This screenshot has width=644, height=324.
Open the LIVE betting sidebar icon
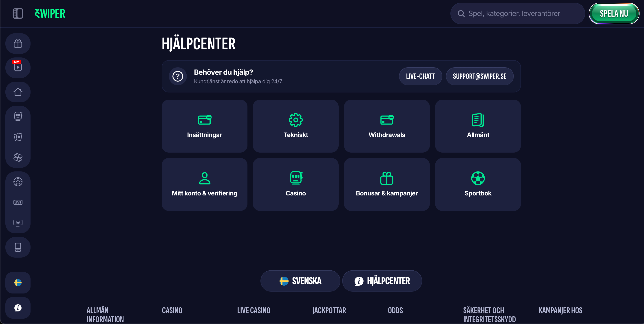coord(18,202)
